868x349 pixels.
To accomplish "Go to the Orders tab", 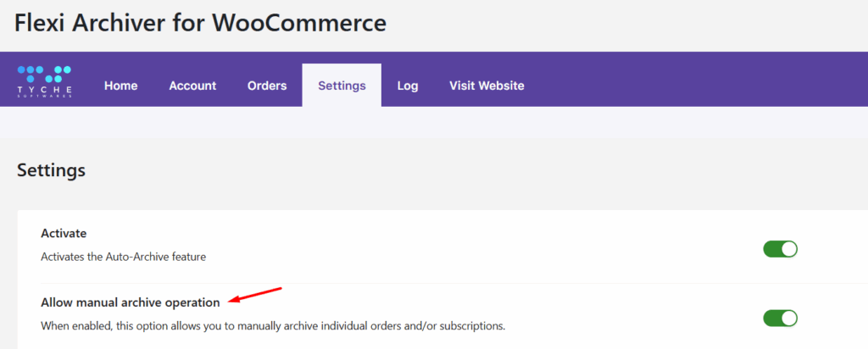I will pyautogui.click(x=267, y=86).
